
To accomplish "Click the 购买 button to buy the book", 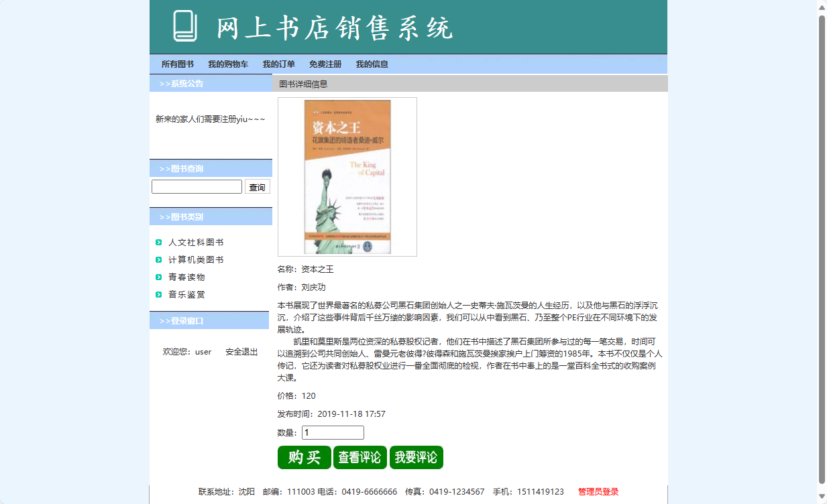I will pos(303,457).
